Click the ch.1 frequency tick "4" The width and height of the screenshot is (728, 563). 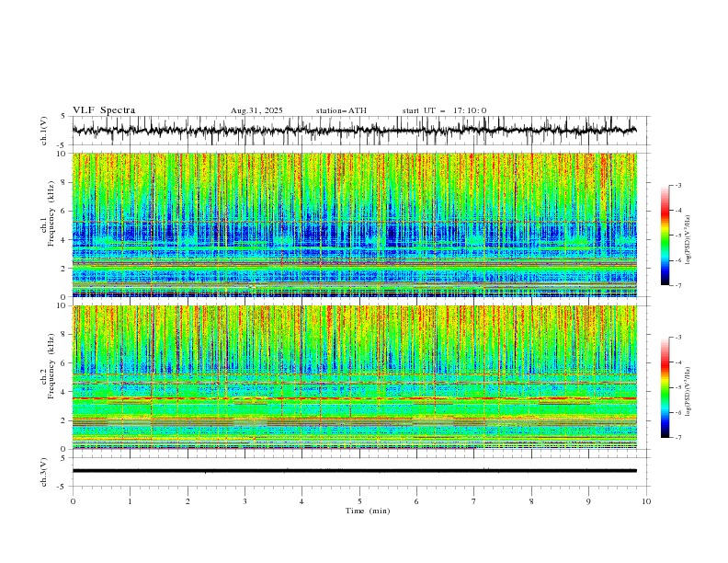(x=64, y=240)
